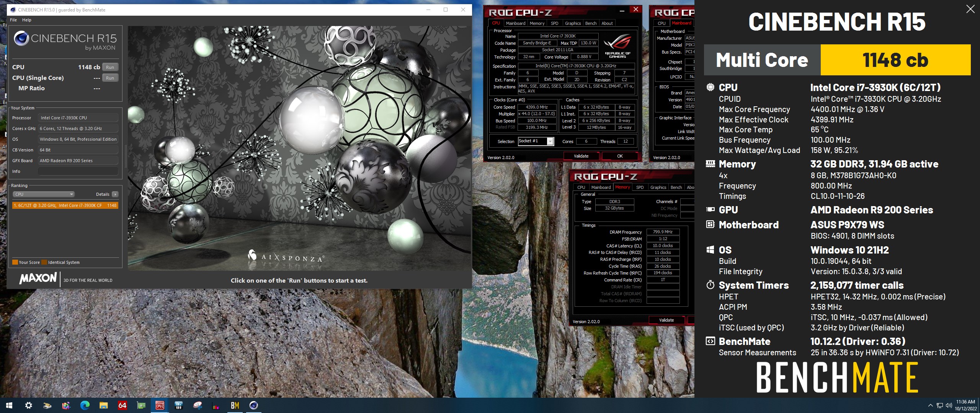Switch to Bench tab in first CPU-Z
The height and width of the screenshot is (413, 980).
click(x=591, y=23)
